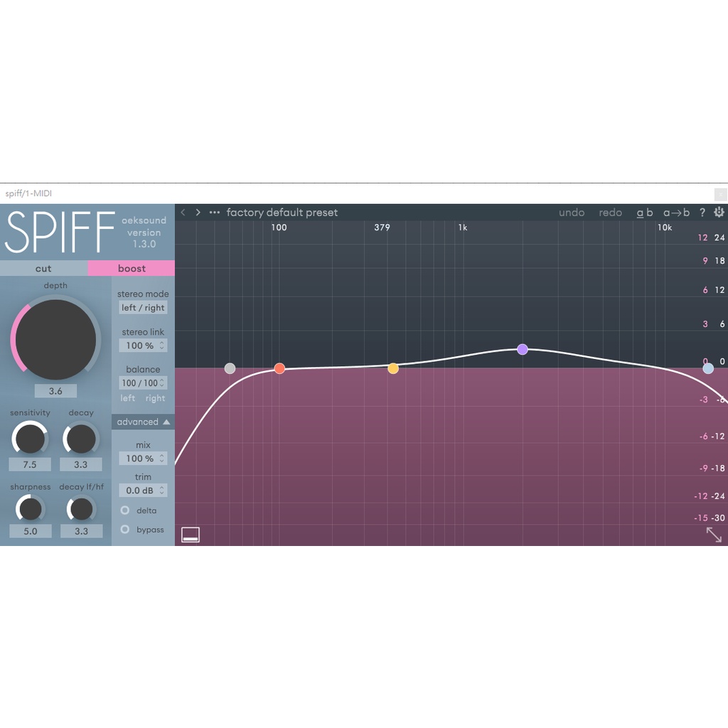Adjust the depth knob

coord(55,340)
